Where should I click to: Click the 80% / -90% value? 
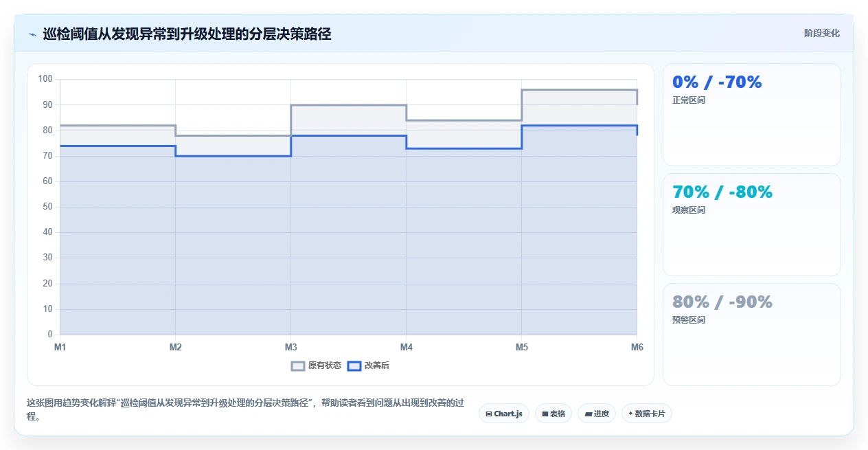coord(722,302)
